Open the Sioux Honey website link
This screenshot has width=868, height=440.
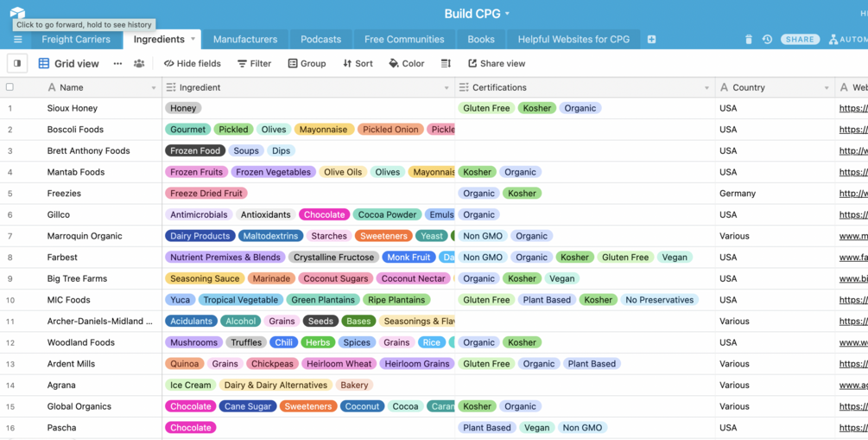853,108
